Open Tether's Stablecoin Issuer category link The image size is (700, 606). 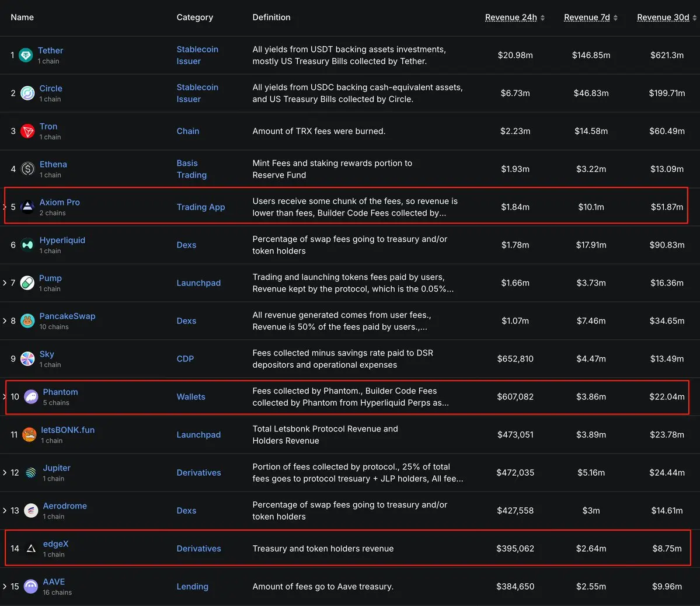point(197,55)
